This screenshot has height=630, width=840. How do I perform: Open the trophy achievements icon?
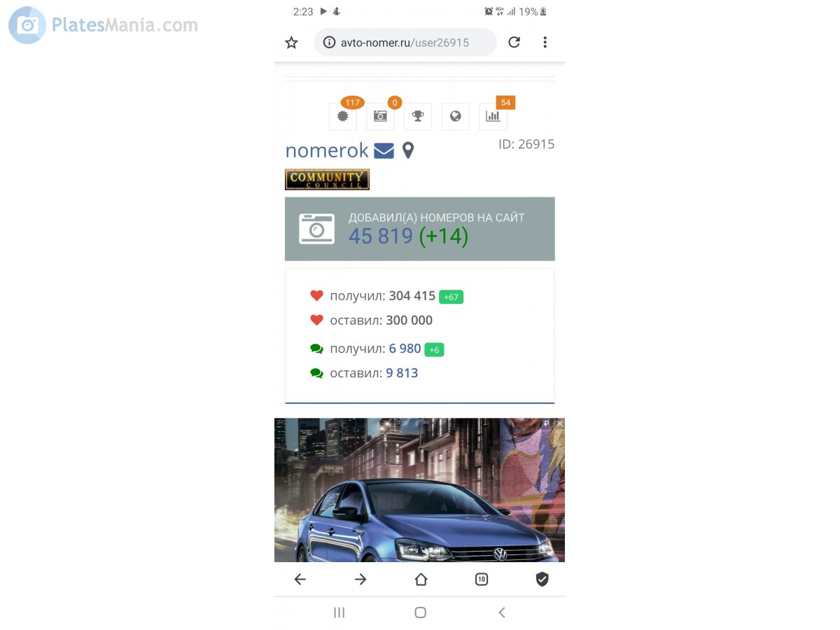tap(418, 116)
